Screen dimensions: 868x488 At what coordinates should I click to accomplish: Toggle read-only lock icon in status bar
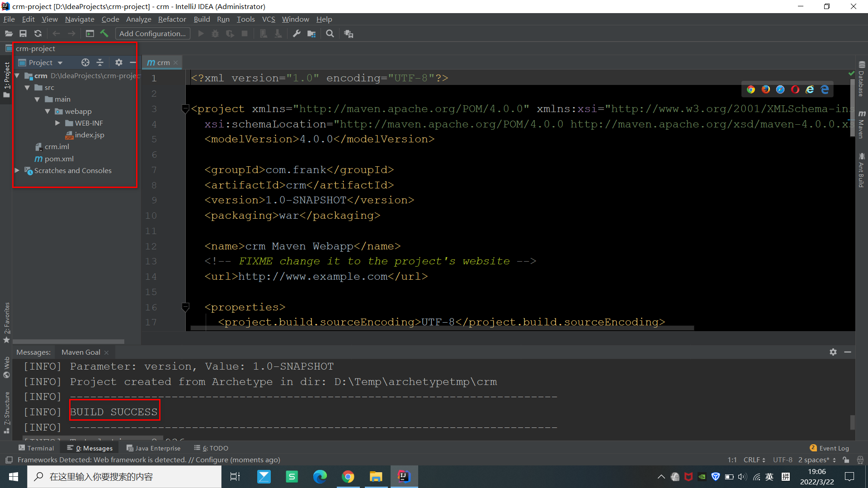(846, 460)
